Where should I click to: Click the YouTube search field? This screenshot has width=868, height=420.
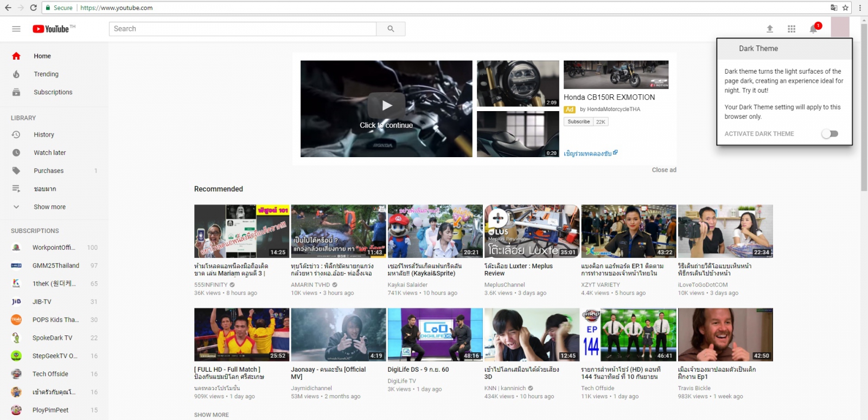tap(242, 29)
